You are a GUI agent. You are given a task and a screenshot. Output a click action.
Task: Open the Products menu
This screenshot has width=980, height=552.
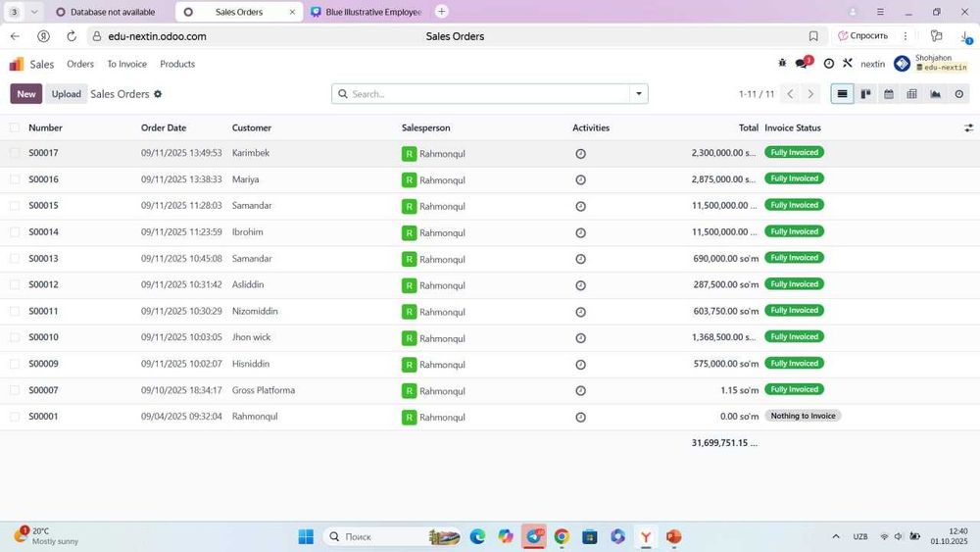tap(177, 64)
